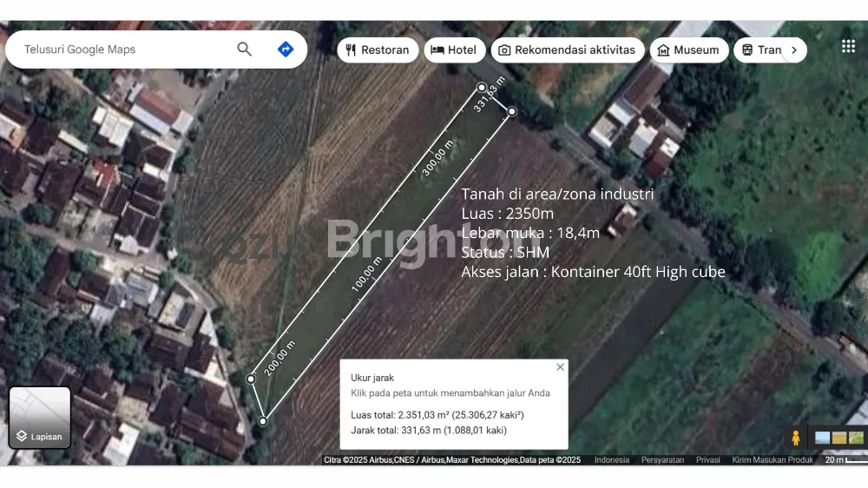Close the Ukur jarak measurement box
Viewport: 868px width, 488px height.
(x=560, y=367)
